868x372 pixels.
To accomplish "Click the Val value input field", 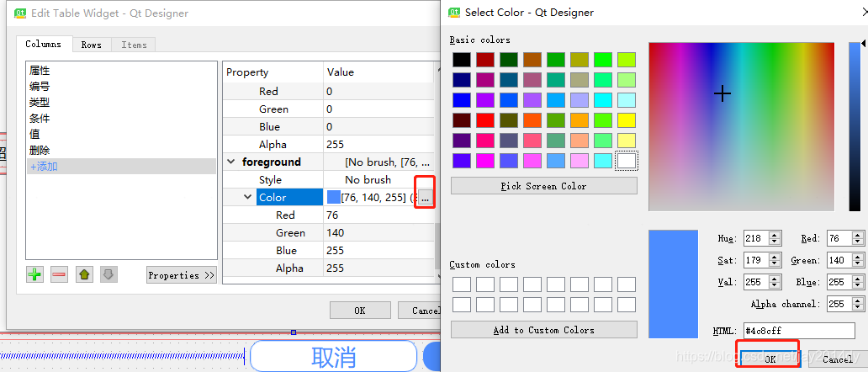I will tap(756, 282).
